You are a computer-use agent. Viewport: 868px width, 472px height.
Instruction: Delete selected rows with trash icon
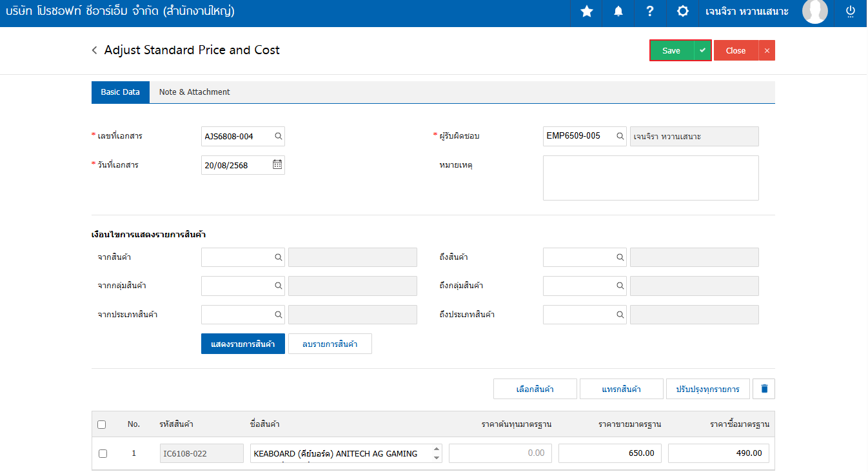tap(764, 389)
